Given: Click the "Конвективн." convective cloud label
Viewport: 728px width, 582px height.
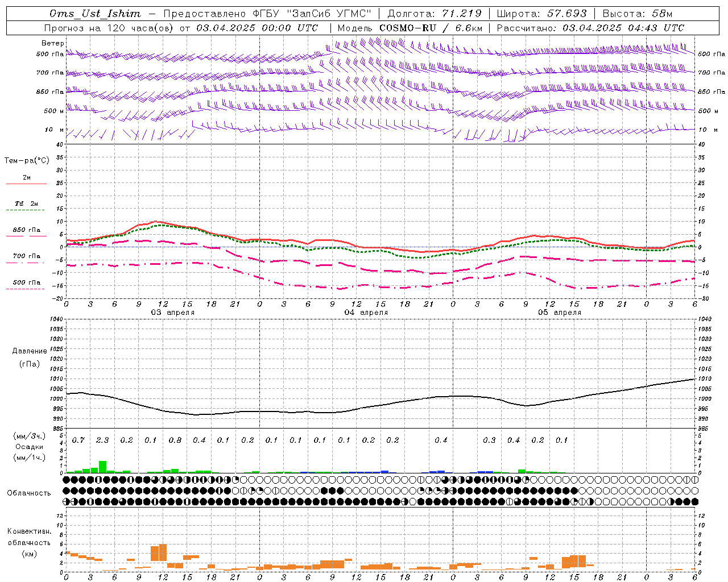Looking at the screenshot, I should click(x=30, y=531).
